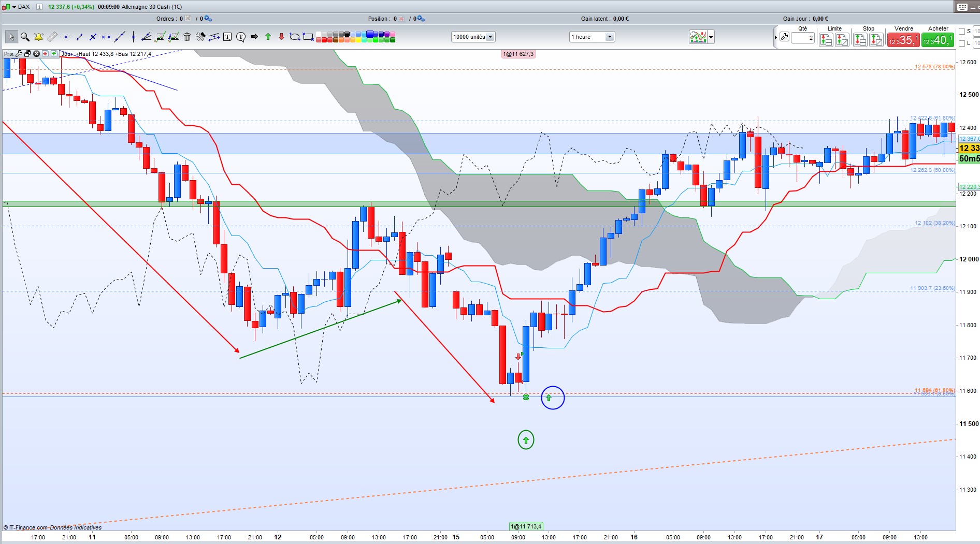Place a green up-arrow marker
The height and width of the screenshot is (544, 980).
(x=268, y=37)
